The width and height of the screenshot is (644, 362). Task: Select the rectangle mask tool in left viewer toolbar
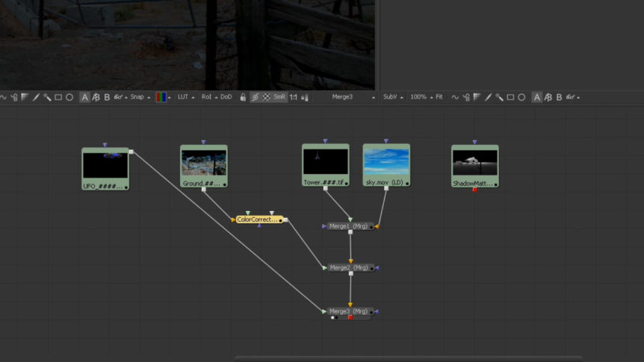[58, 97]
